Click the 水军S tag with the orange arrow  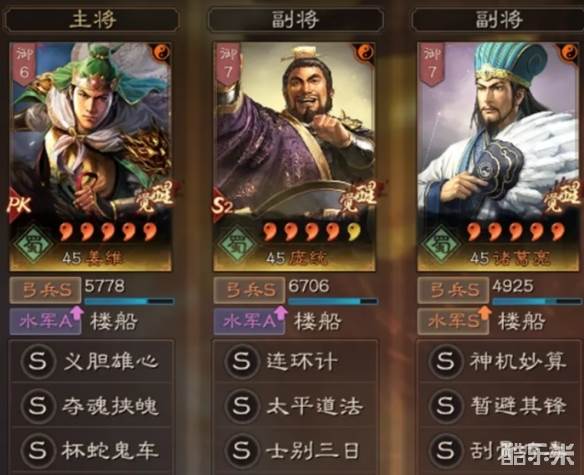454,321
